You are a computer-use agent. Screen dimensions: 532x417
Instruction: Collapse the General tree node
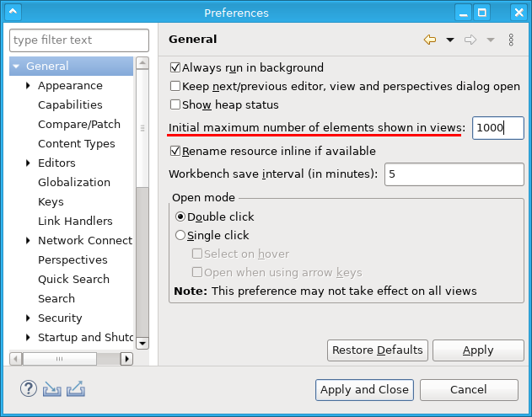click(16, 66)
